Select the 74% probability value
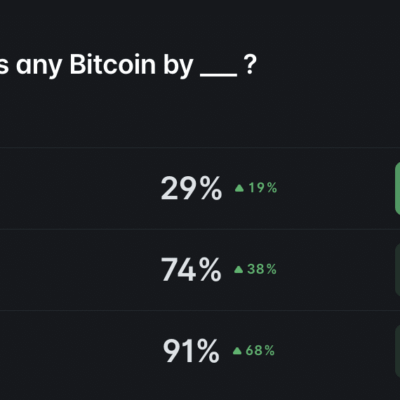400x400 pixels. [x=191, y=269]
